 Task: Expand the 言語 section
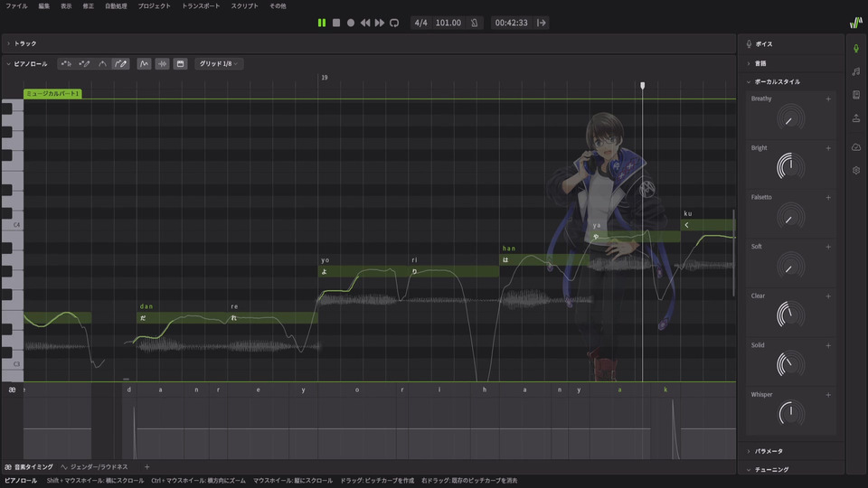point(749,63)
